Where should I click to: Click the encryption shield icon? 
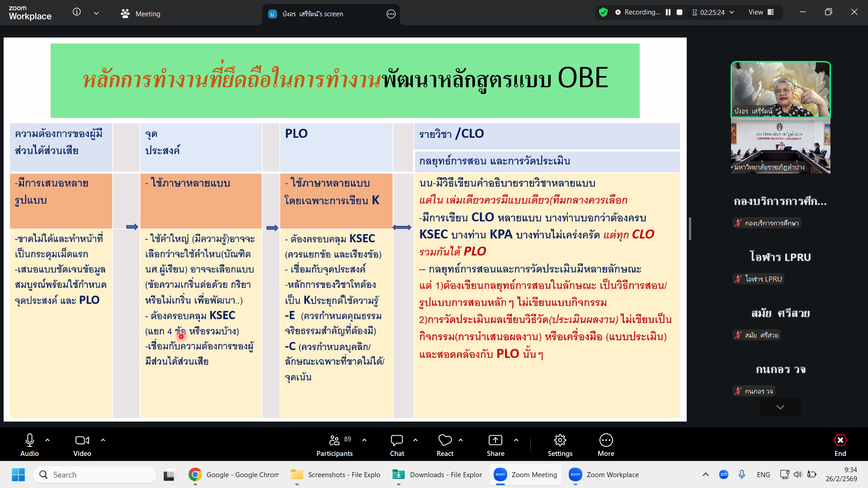coord(603,12)
